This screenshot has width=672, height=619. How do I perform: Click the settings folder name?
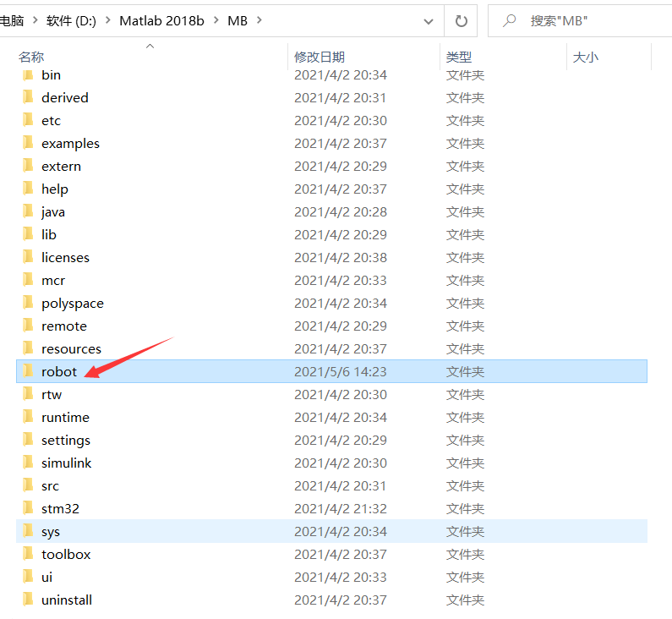[x=66, y=441]
